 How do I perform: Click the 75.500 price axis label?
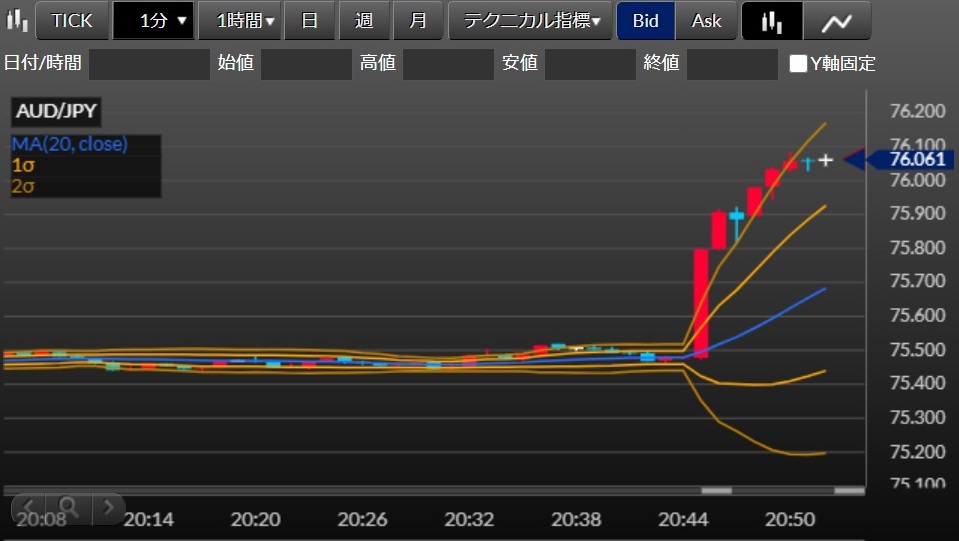(917, 350)
